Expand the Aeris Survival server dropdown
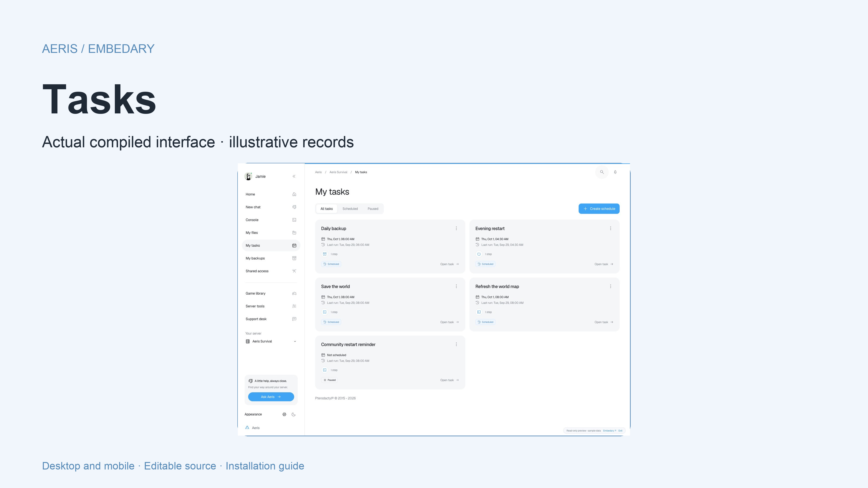Viewport: 868px width, 488px height. click(271, 342)
